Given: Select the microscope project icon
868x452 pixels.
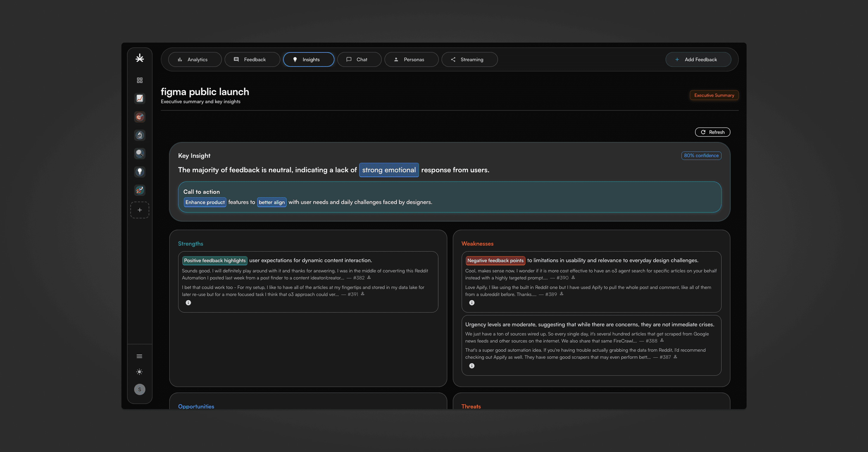Looking at the screenshot, I should [140, 135].
